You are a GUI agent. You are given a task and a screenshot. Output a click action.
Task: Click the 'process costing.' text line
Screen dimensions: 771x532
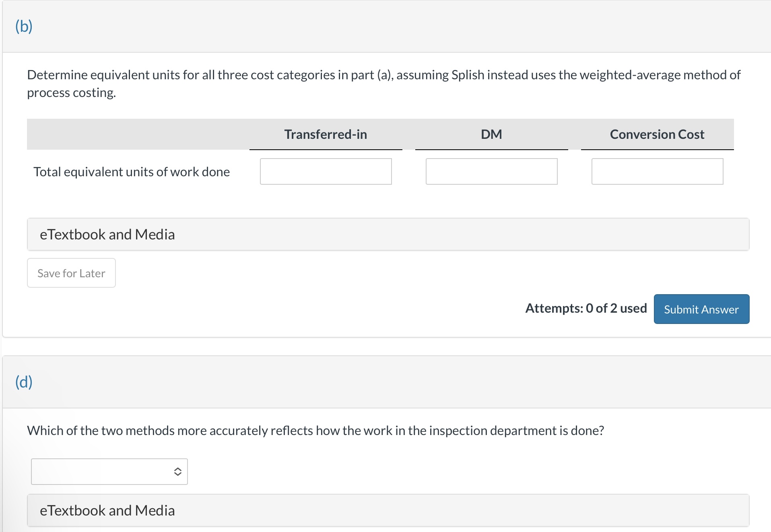tap(71, 93)
